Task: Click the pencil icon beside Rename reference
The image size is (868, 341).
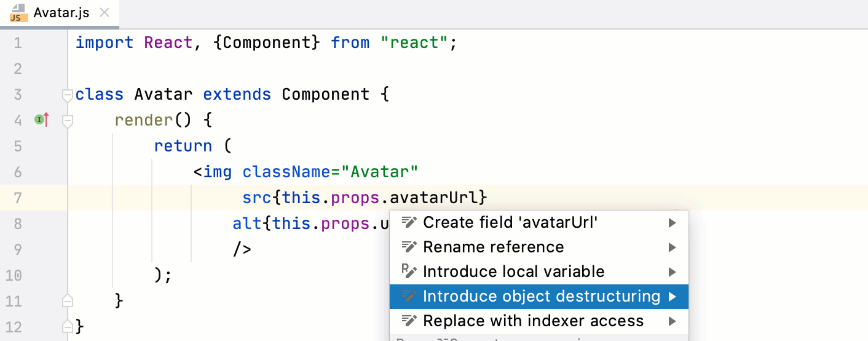Action: tap(409, 247)
